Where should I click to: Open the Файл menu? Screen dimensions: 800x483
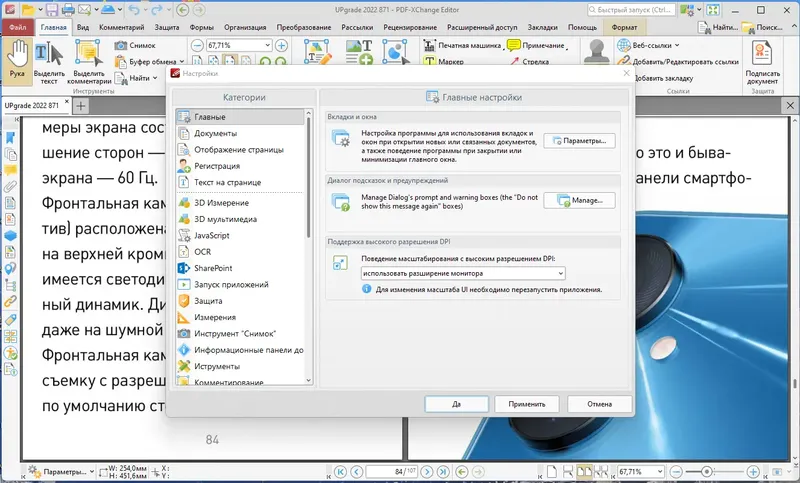(17, 27)
